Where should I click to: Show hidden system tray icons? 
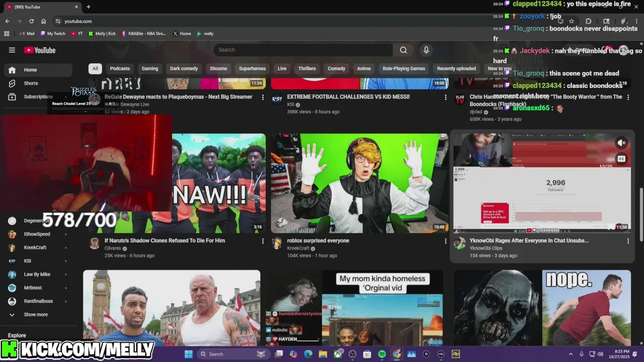coord(571,354)
